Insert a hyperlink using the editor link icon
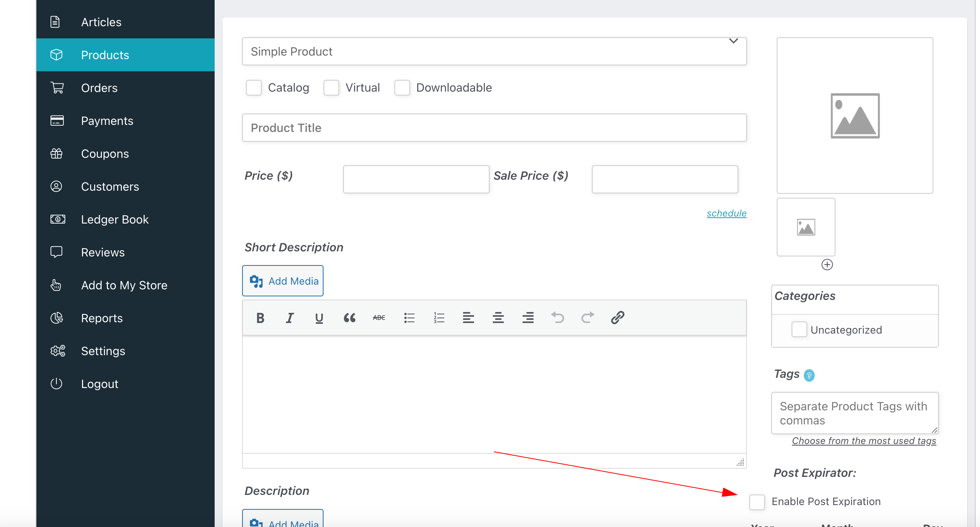980x527 pixels. pos(617,318)
